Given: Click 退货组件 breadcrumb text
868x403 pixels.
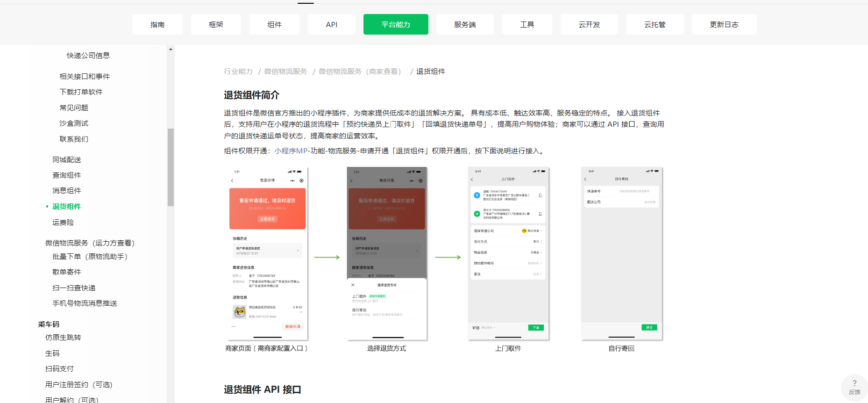Looking at the screenshot, I should [431, 71].
